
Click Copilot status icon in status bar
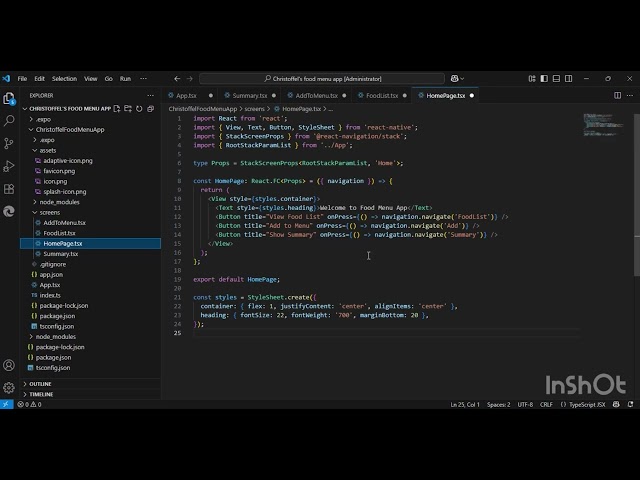616,404
